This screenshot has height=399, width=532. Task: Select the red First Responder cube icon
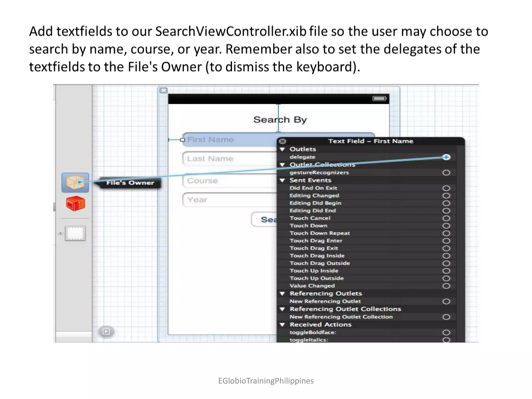point(75,203)
